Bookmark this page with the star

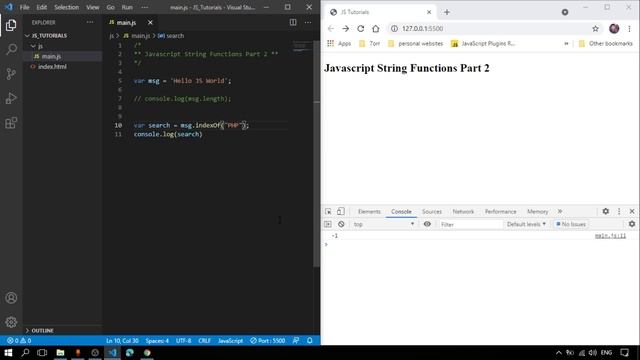[596, 29]
